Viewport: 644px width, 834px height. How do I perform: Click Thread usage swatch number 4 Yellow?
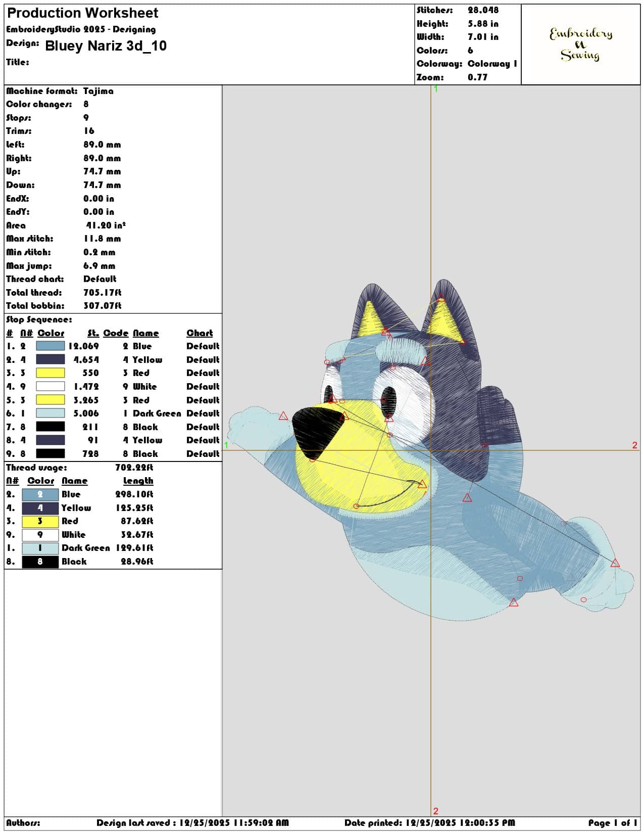click(x=40, y=508)
